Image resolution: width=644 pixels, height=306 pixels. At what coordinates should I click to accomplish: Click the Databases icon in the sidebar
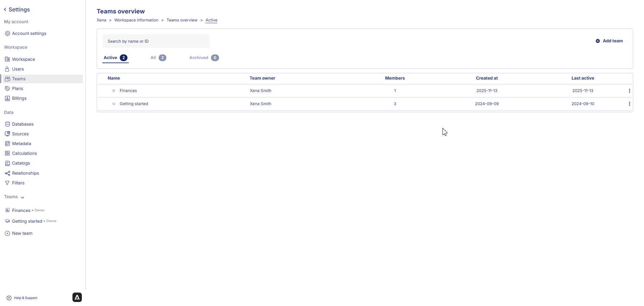point(7,124)
